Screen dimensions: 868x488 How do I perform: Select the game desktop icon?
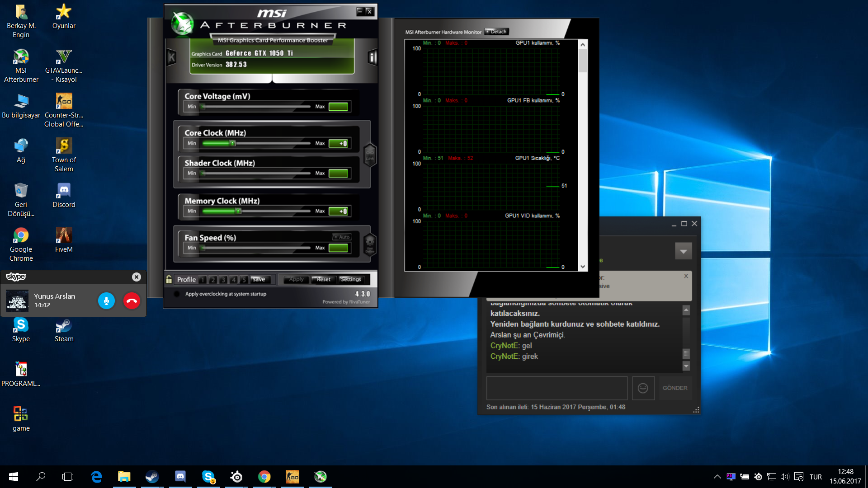pos(21,419)
